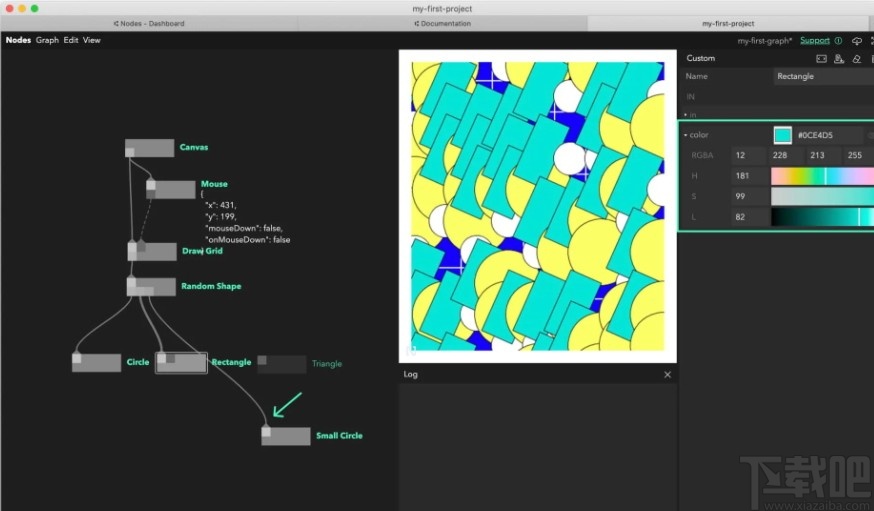Open the Graph menu
This screenshot has width=874, height=511.
47,40
